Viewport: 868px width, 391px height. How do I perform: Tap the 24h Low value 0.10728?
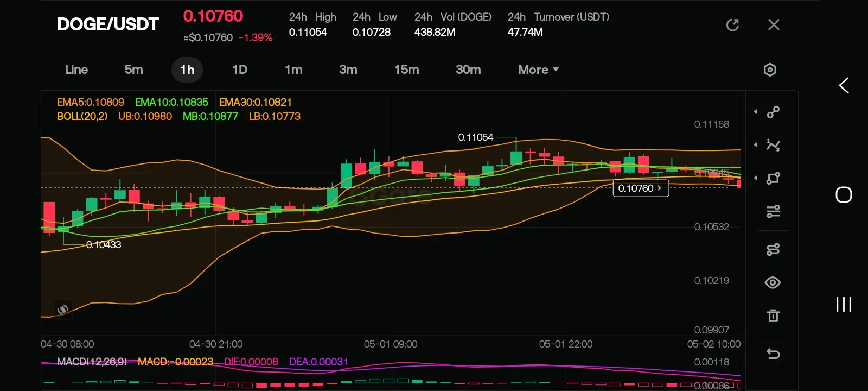pyautogui.click(x=372, y=32)
